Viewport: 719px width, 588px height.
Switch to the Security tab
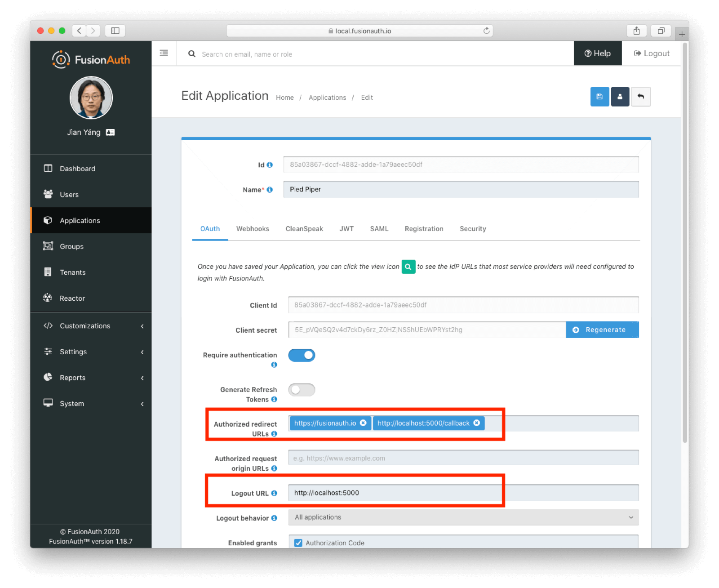click(x=473, y=229)
